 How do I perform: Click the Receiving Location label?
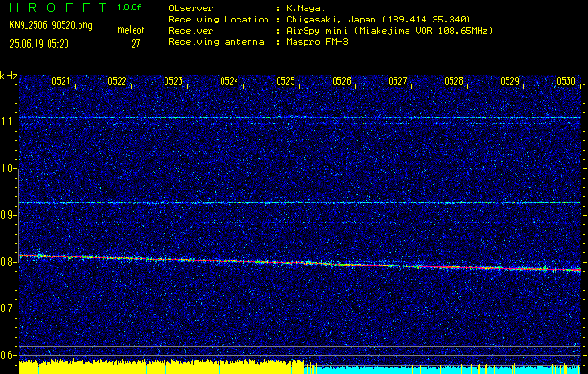click(x=219, y=19)
